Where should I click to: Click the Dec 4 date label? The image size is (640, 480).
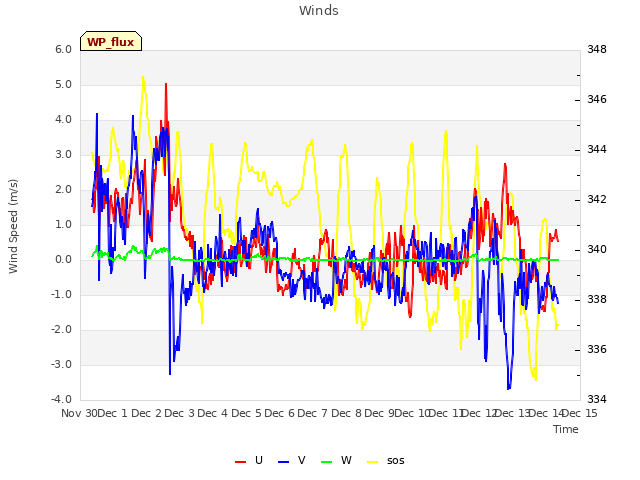[x=213, y=413]
